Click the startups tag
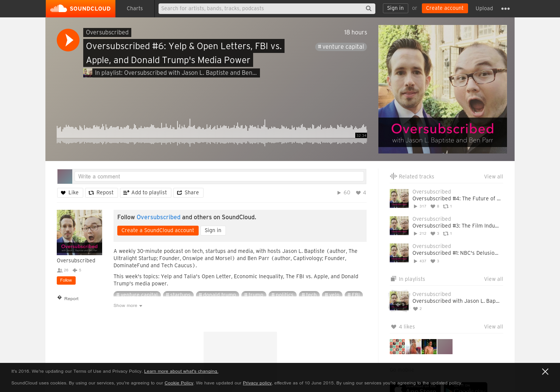The height and width of the screenshot is (392, 560). point(178,295)
